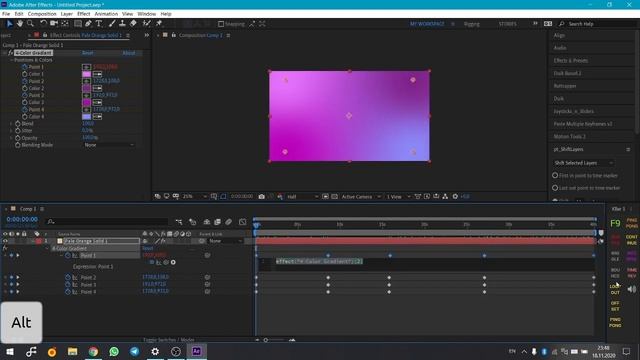640x360 pixels.
Task: Toggle the 4-Color Gradient fx switch in Effect Controls
Action: 11,53
